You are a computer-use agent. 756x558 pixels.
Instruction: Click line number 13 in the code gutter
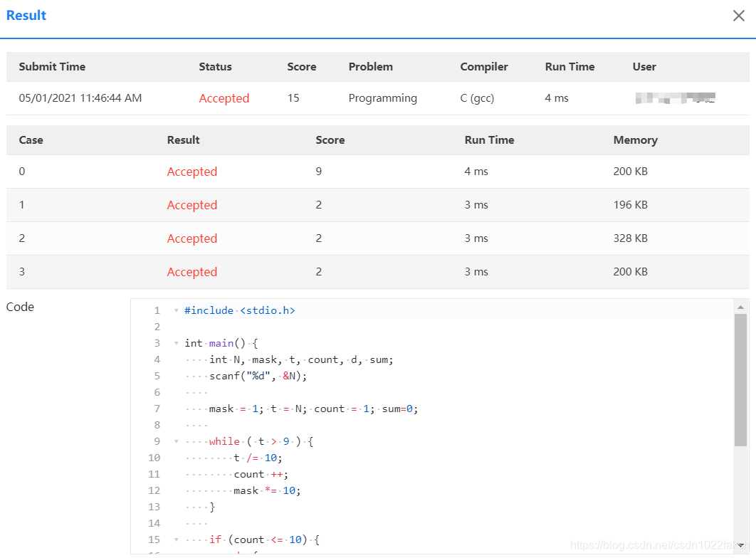(x=154, y=507)
